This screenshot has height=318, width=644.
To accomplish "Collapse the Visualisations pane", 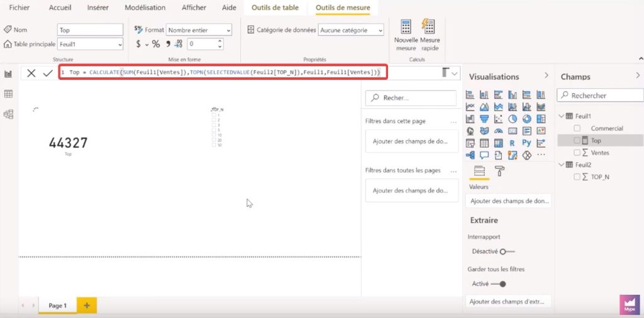I will click(x=547, y=75).
